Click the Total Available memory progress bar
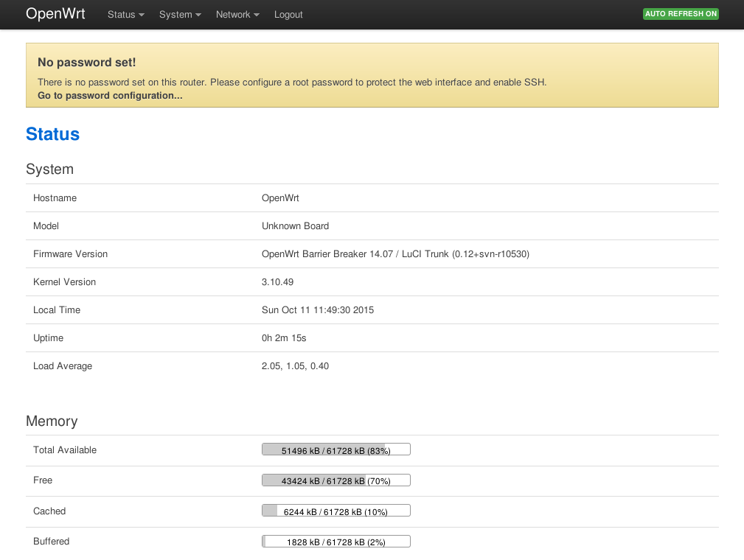This screenshot has height=560, width=744. (336, 449)
